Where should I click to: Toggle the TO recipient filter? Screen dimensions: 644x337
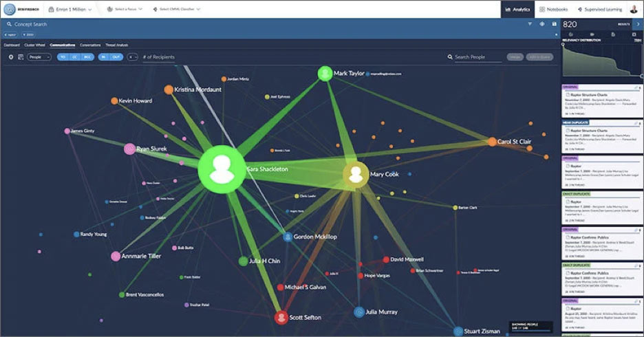click(x=63, y=57)
